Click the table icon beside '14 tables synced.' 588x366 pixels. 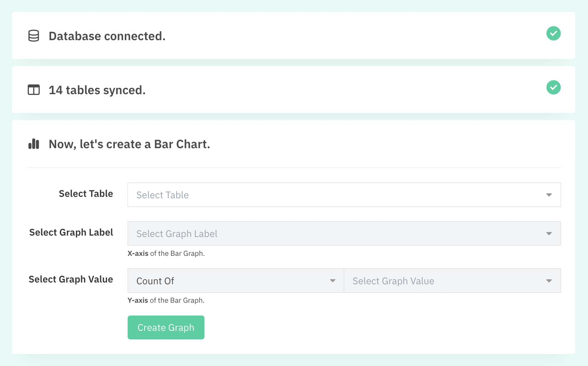(x=34, y=90)
